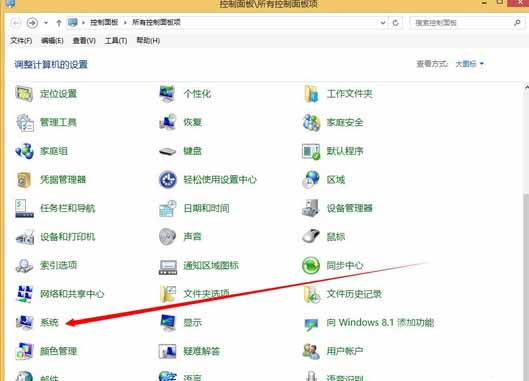529x381 pixels.
Task: Open the 网络和共享中心 icon
Action: click(x=24, y=294)
